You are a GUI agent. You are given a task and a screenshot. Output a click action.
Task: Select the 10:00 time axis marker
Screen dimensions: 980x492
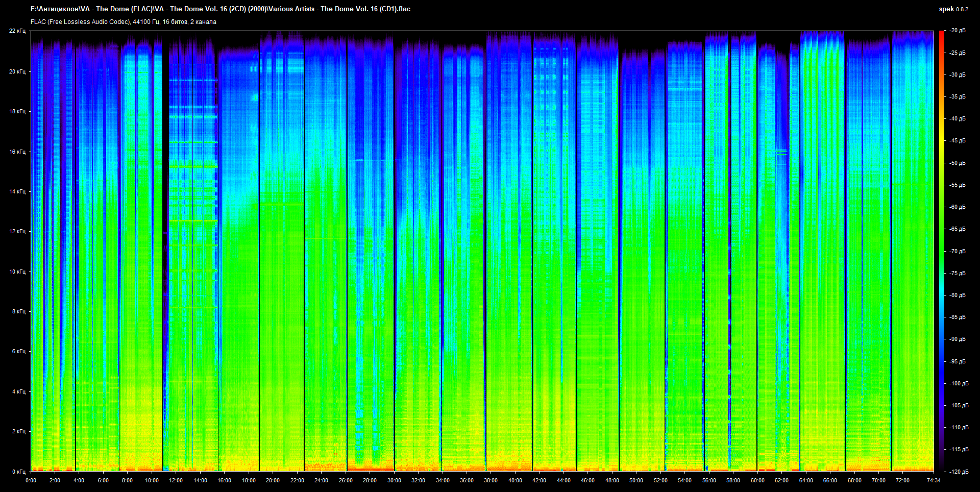tap(152, 480)
